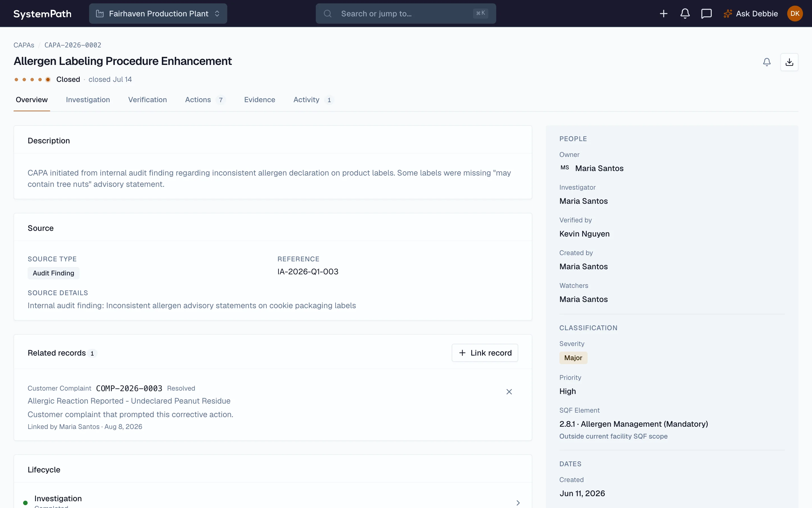Screen dimensions: 812x508
Task: Click the Allergen Labeling Procedure Enhancement title
Action: 122,61
